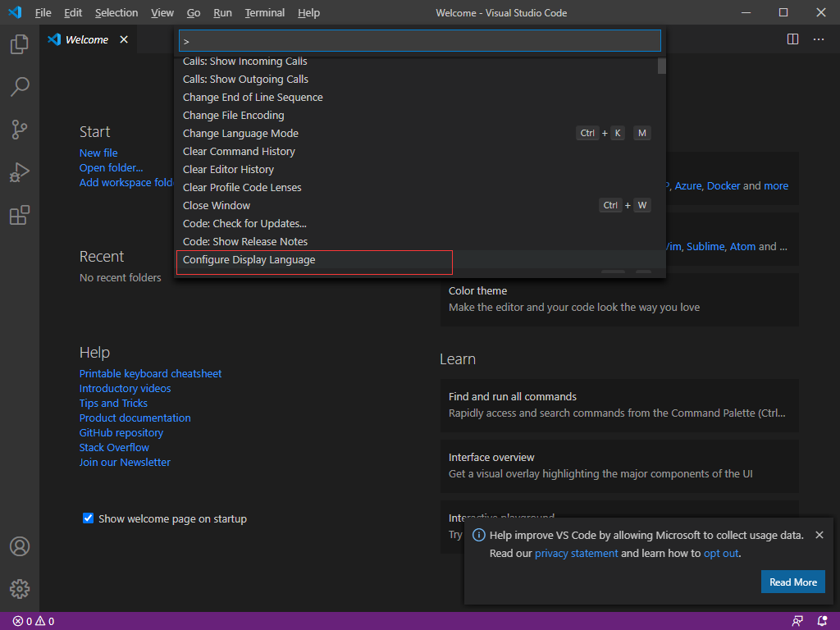This screenshot has height=630, width=840.
Task: Open the Run menu
Action: (222, 13)
